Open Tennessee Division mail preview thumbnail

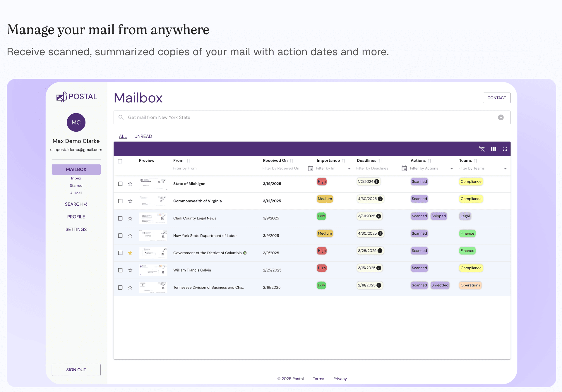[x=153, y=287]
